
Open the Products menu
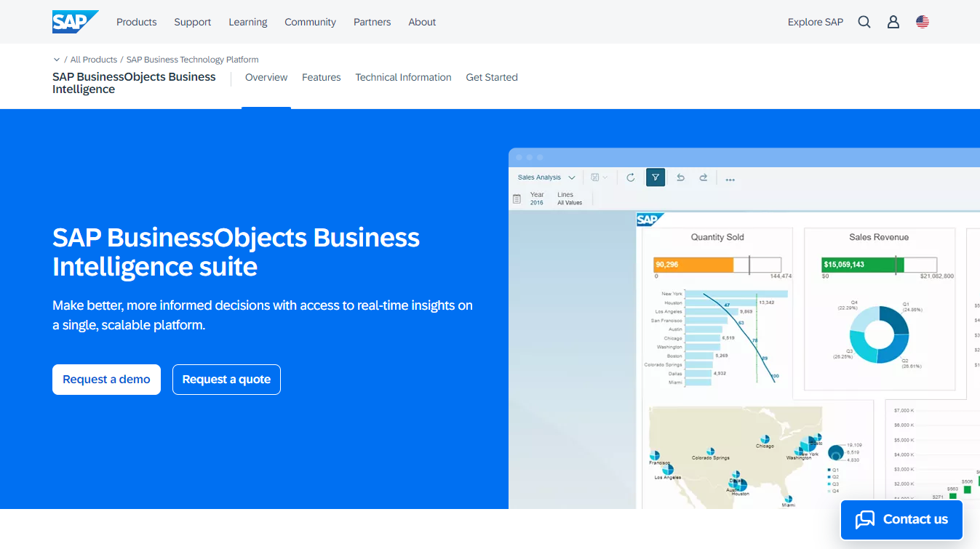tap(137, 22)
